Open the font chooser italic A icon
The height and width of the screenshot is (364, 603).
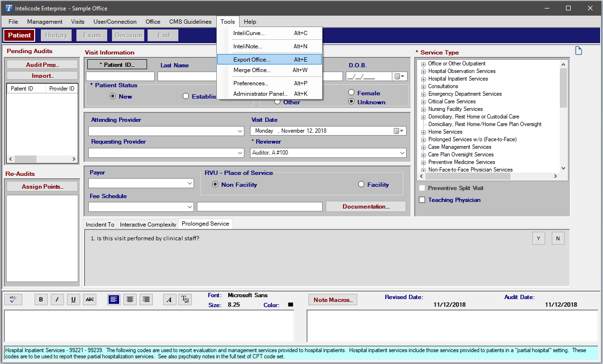pos(169,300)
